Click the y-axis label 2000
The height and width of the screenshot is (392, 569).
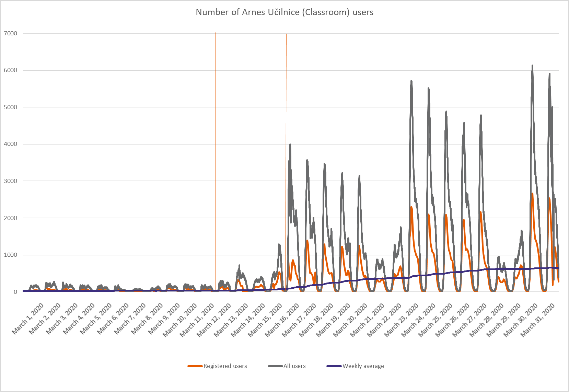click(x=10, y=218)
